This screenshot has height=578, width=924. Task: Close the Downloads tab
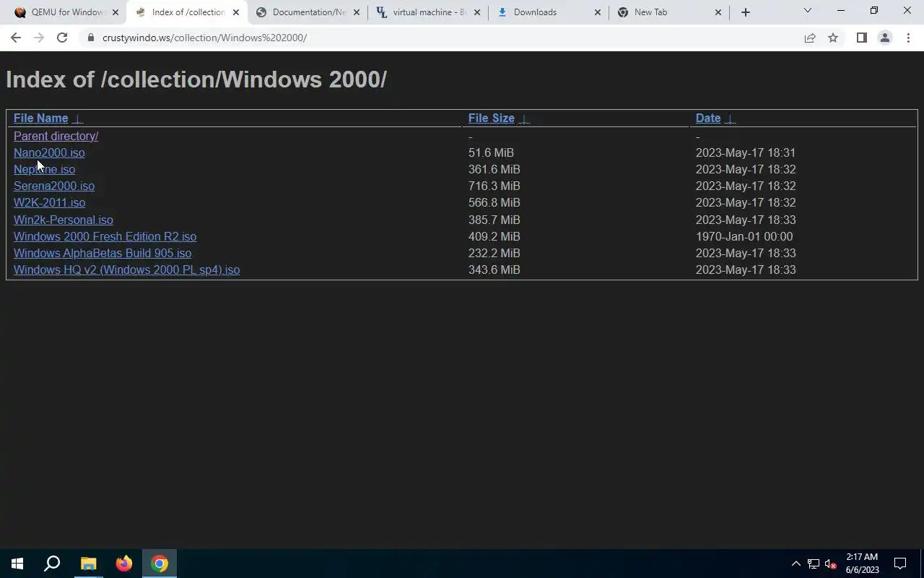597,12
